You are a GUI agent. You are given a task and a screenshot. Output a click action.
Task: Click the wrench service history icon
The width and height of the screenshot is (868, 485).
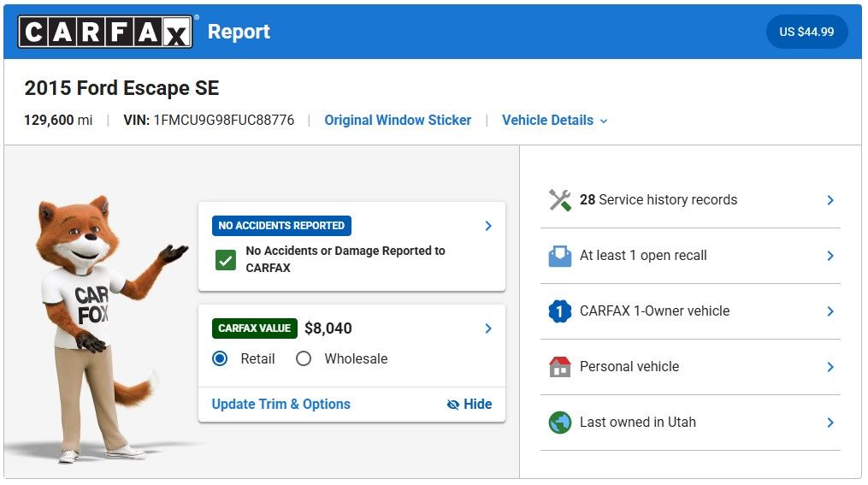(559, 200)
